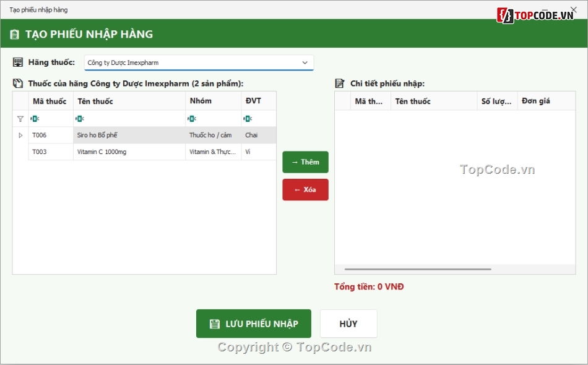
Task: Click the Thêm button
Action: point(305,162)
